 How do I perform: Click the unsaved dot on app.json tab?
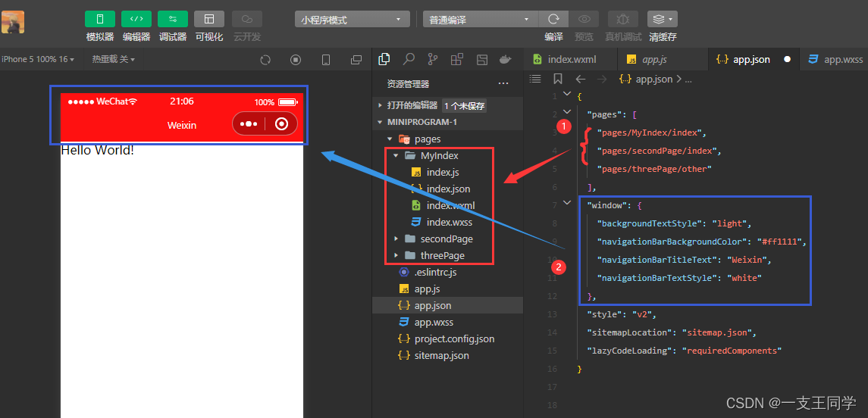tap(787, 59)
